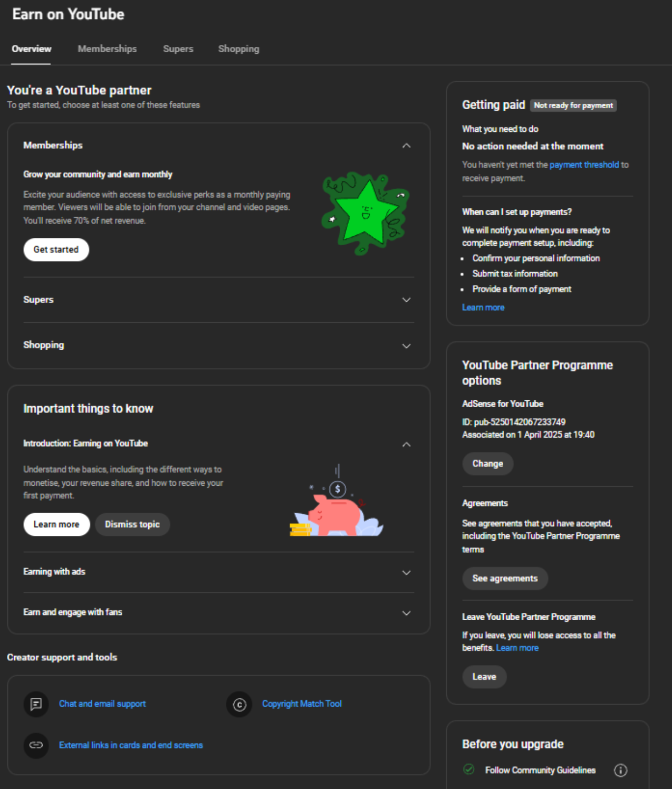Expand the Earn and engage with fans topic
Screen dimensions: 672x789
pos(406,613)
